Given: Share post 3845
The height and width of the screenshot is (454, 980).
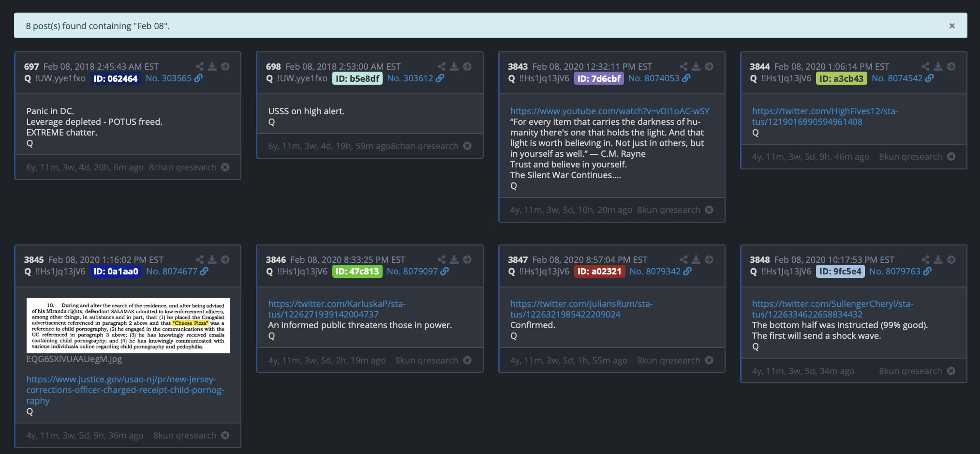Looking at the screenshot, I should (200, 259).
